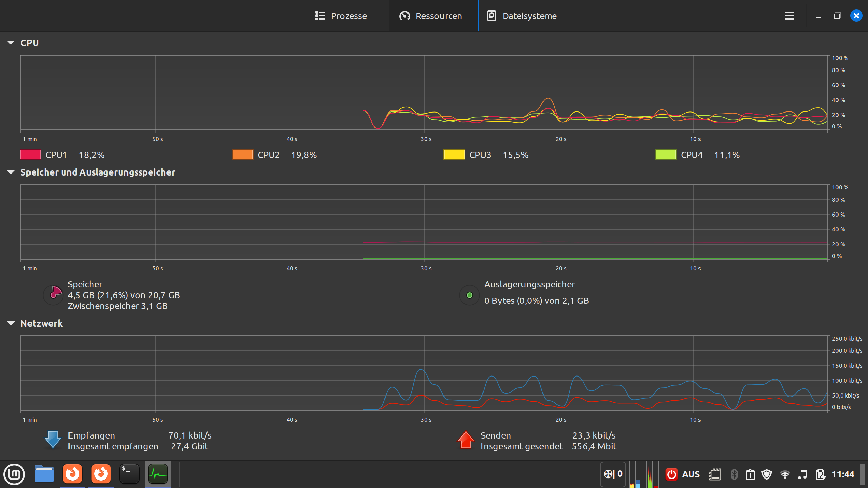This screenshot has width=868, height=488.
Task: Click the blue download arrow icon
Action: (x=53, y=440)
